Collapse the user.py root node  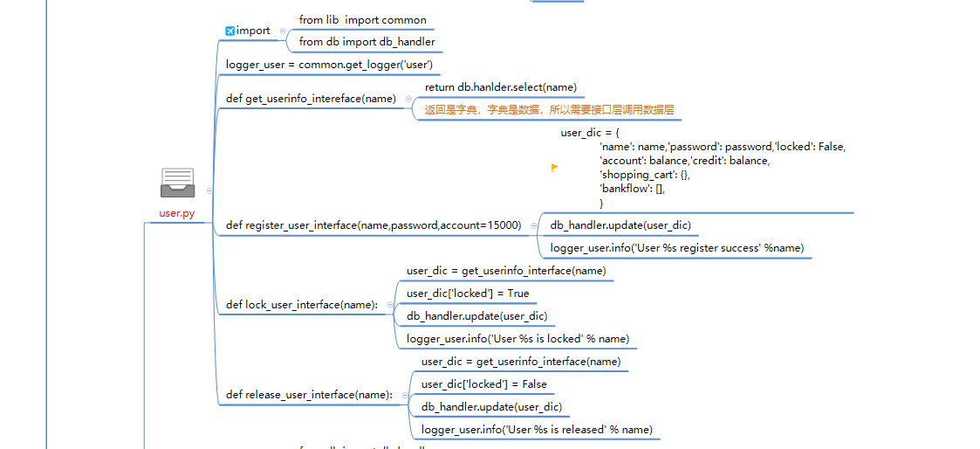click(x=209, y=191)
